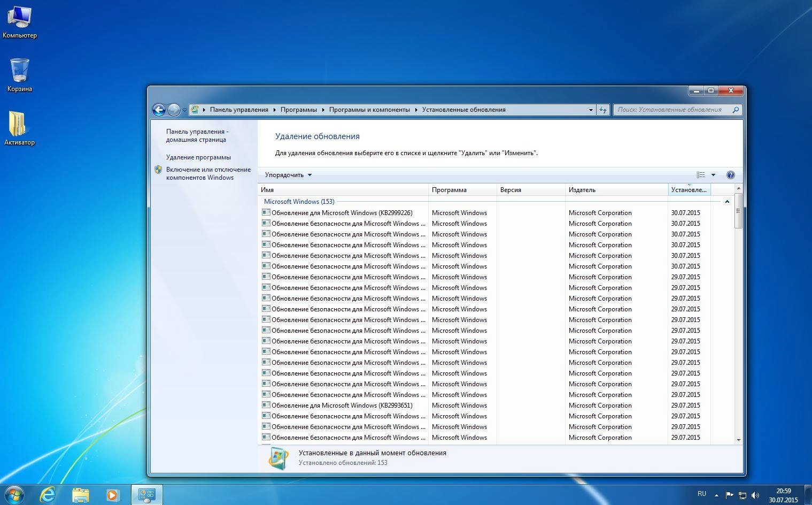Select the update KB2999226 row
This screenshot has height=505, width=812.
(486, 213)
